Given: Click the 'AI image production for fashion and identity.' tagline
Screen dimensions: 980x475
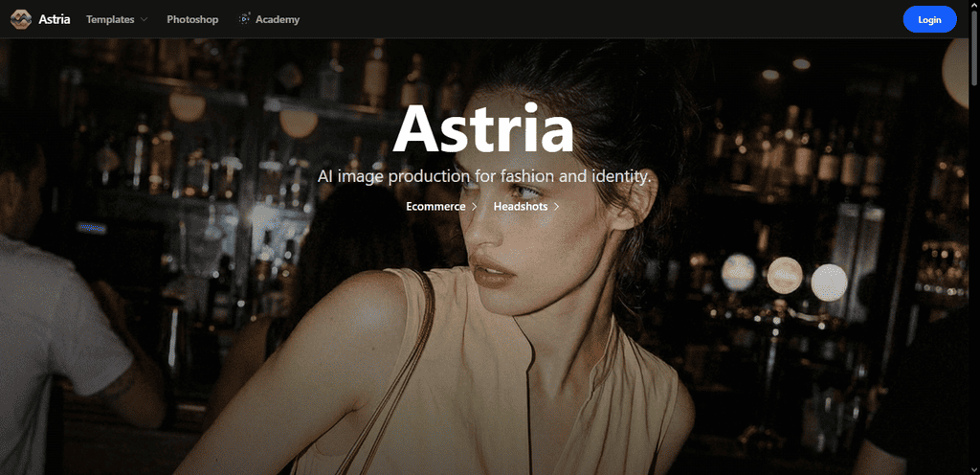Looking at the screenshot, I should (x=484, y=176).
